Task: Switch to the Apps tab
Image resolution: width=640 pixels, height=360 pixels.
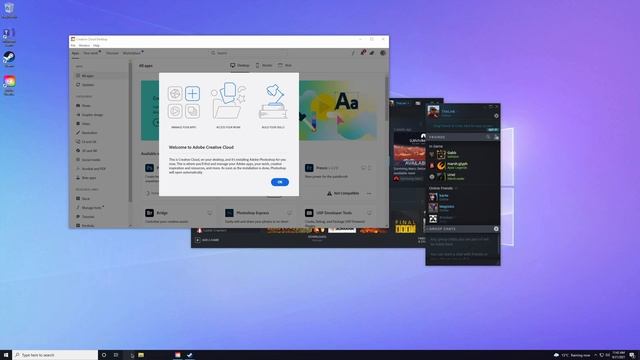Action: tap(76, 53)
